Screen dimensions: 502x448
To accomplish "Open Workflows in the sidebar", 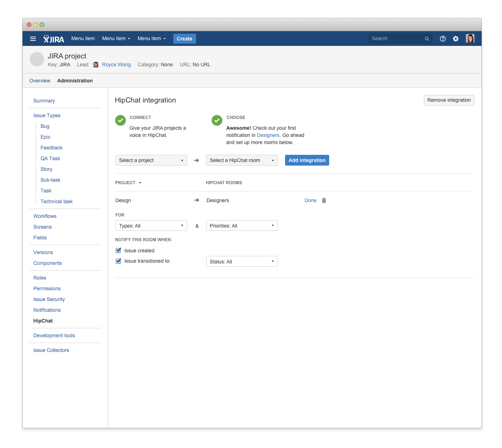I will (x=45, y=216).
